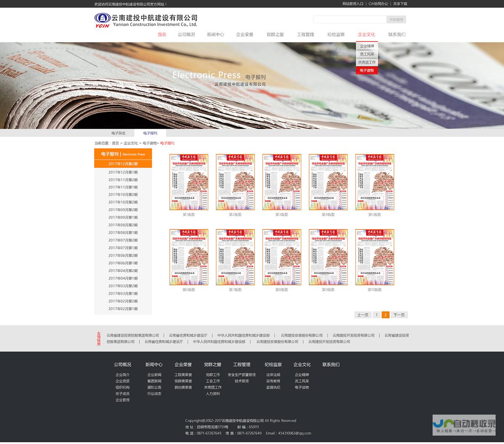Image resolution: width=504 pixels, height=444 pixels.
Task: Select issue 2017年09月第2期 in sidebar
Action: click(x=123, y=210)
